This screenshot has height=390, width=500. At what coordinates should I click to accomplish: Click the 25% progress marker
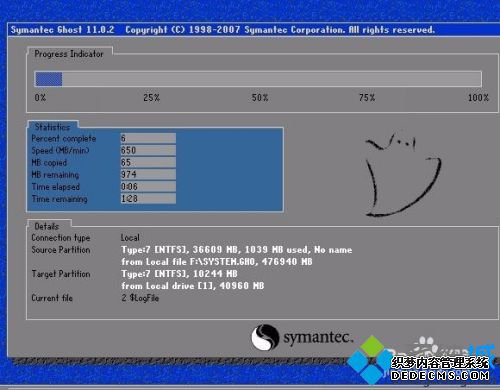click(x=152, y=98)
